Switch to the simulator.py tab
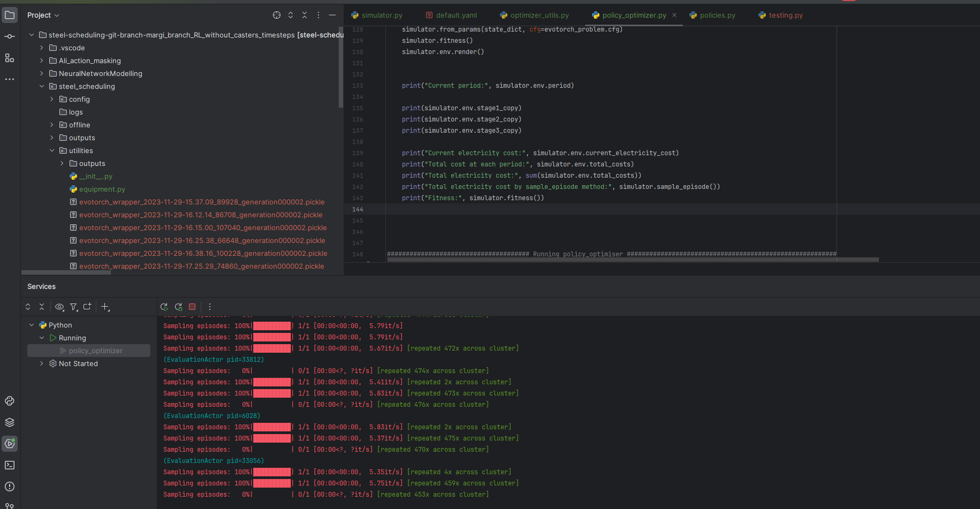Viewport: 980px width, 509px height. [x=381, y=15]
